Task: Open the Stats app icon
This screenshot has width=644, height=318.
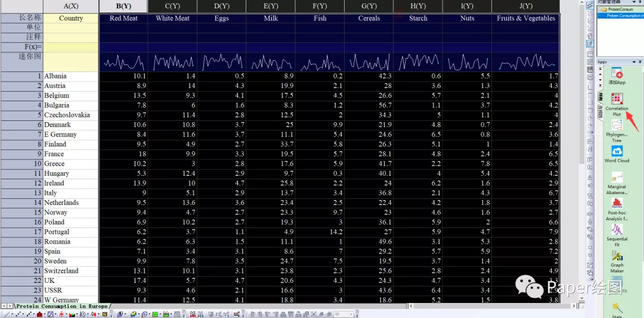Action: pos(617,308)
